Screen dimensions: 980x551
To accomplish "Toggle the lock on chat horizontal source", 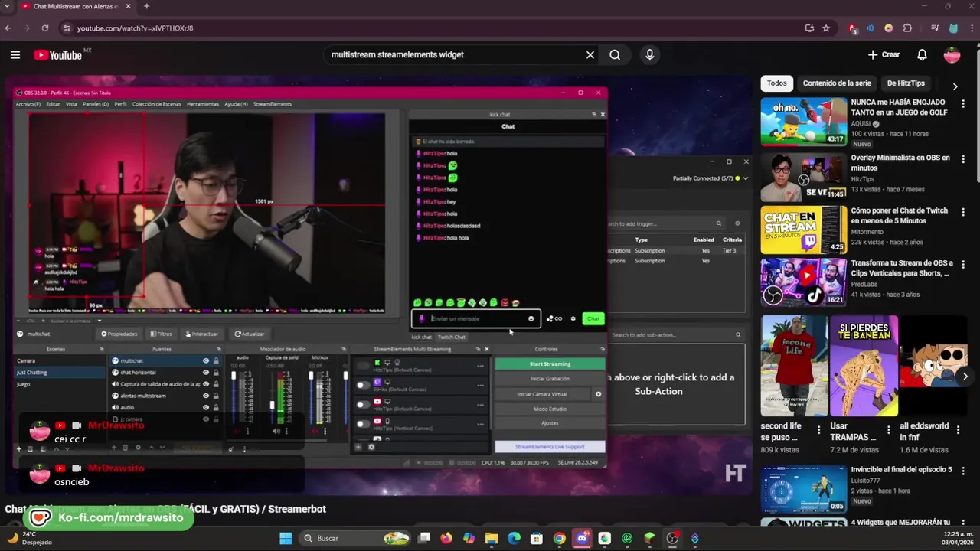I will pyautogui.click(x=216, y=372).
